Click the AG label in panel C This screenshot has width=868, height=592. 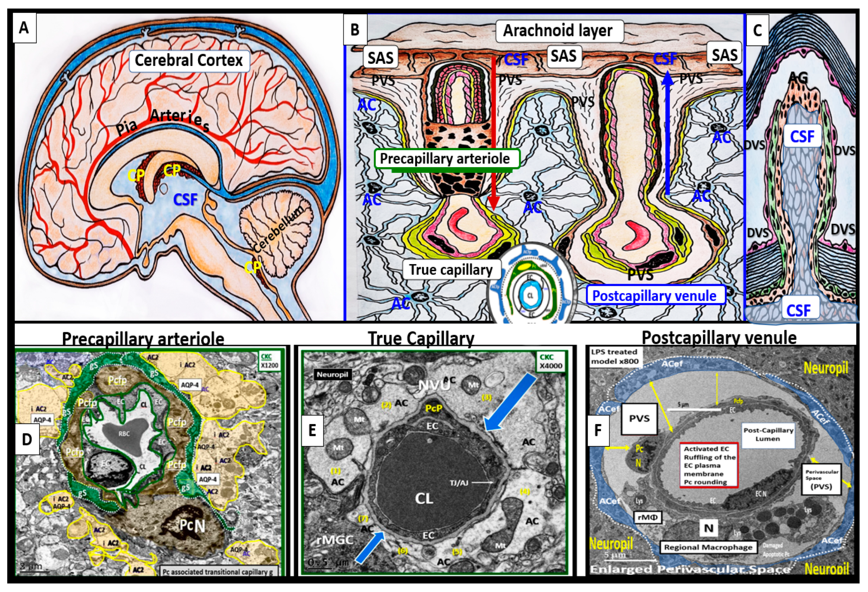tap(797, 78)
